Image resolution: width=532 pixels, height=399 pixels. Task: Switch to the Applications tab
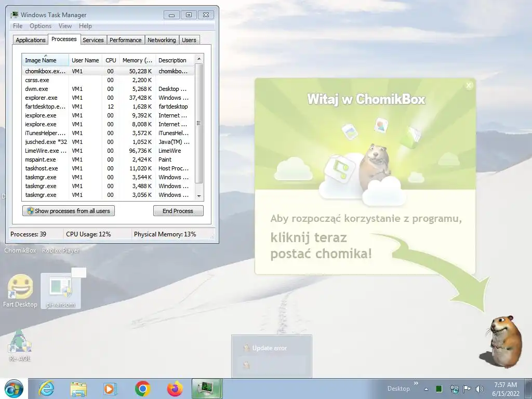31,39
